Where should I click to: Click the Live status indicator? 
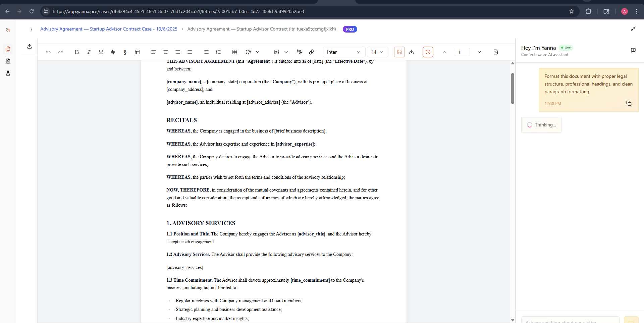(x=566, y=48)
